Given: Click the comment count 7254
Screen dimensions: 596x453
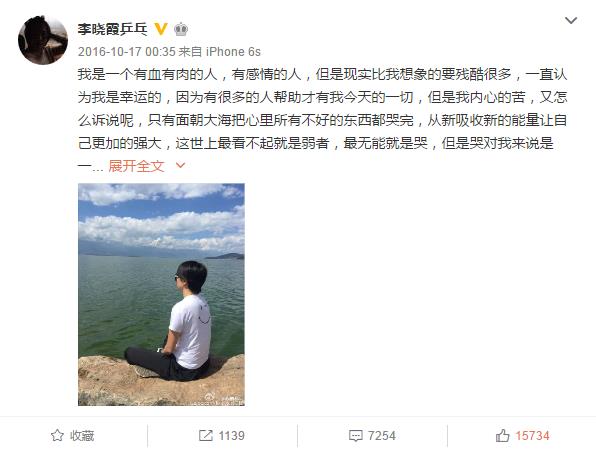Looking at the screenshot, I should 382,436.
